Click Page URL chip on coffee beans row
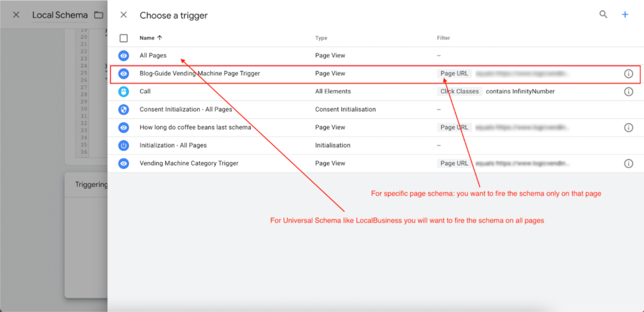644x312 pixels. tap(454, 127)
